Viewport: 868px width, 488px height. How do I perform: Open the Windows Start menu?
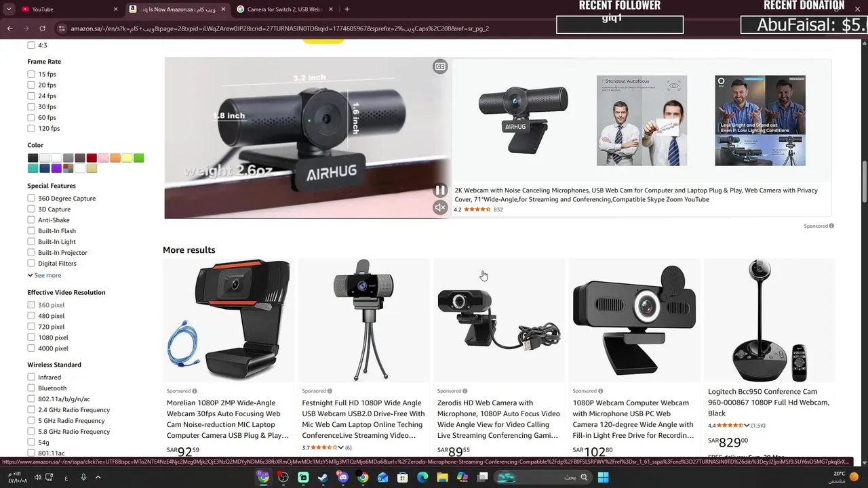[603, 477]
